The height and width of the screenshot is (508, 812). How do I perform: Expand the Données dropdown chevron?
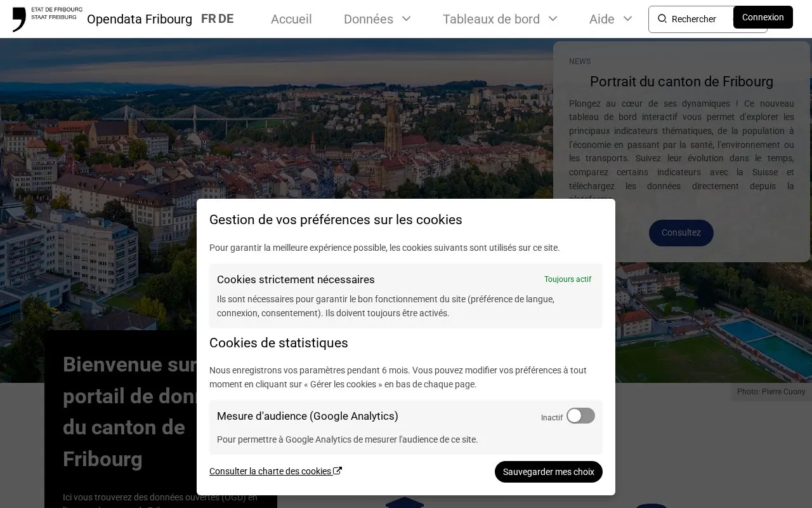click(x=407, y=18)
